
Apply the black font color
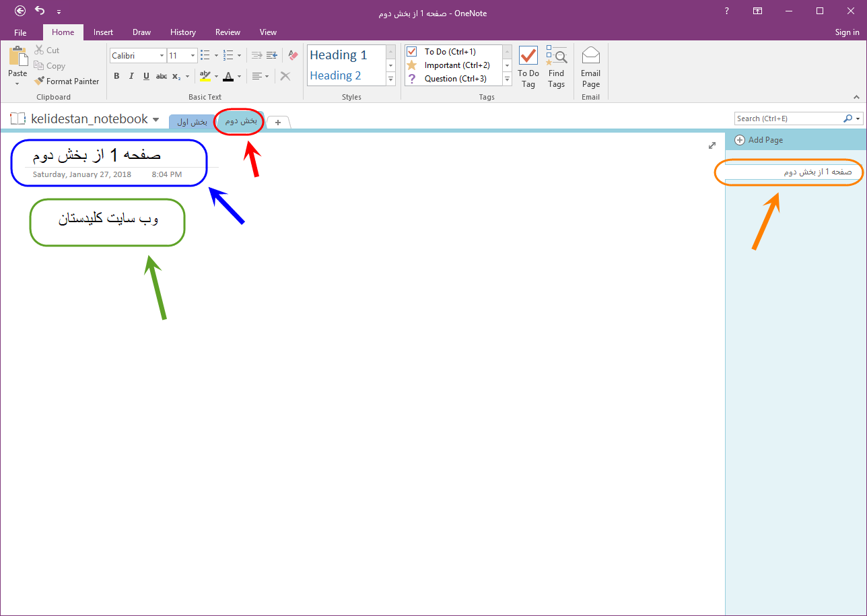click(x=228, y=76)
